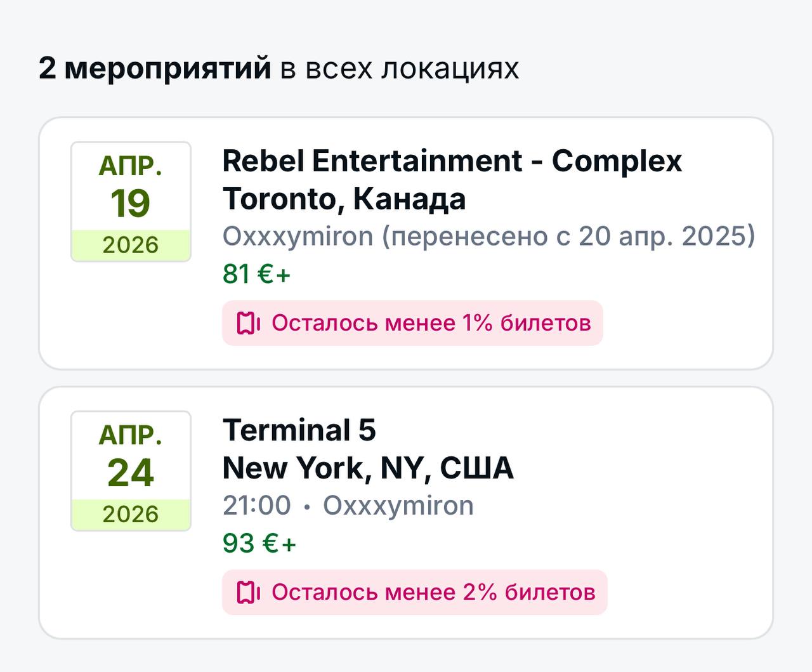Select the 93 € price for New York
The image size is (812, 672).
tap(259, 543)
